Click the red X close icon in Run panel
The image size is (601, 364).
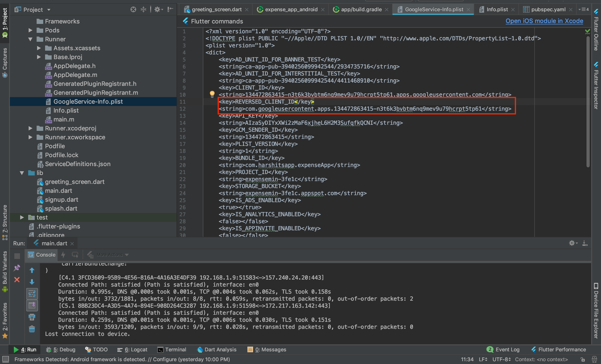[x=17, y=280]
